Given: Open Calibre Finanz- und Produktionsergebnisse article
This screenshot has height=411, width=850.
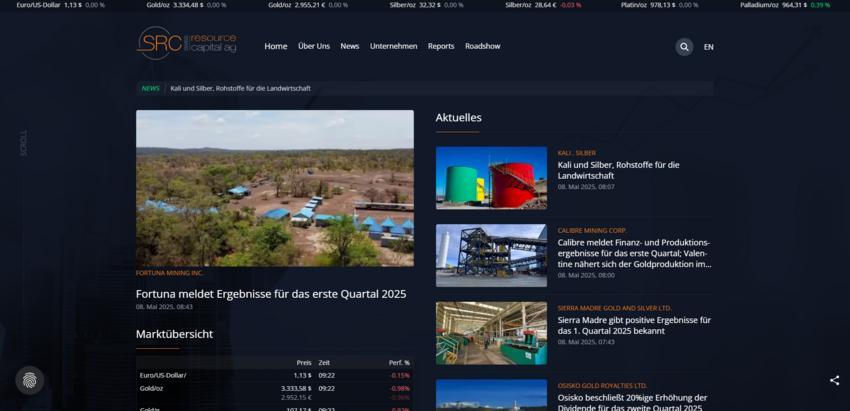Looking at the screenshot, I should point(634,253).
